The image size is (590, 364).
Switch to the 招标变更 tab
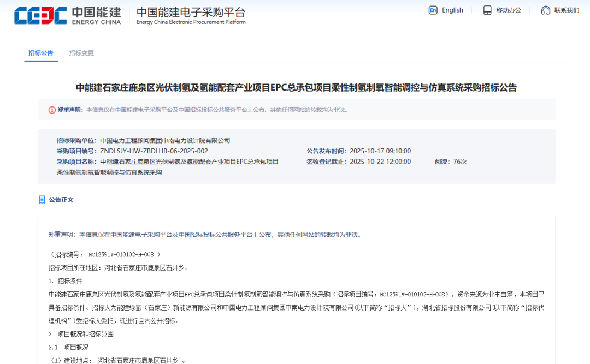coord(81,53)
